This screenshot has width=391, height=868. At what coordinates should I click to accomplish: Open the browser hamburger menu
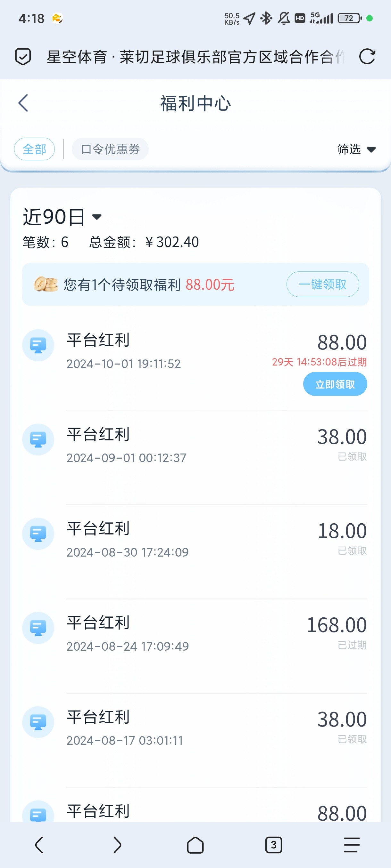[352, 845]
